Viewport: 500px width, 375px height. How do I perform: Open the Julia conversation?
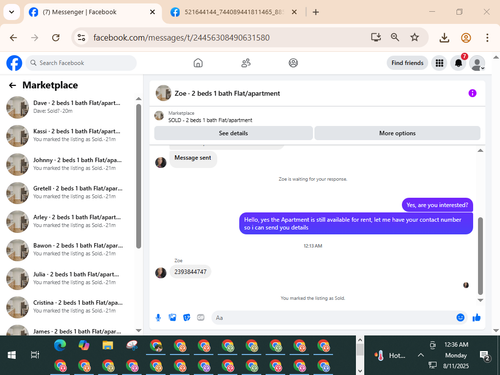[67, 278]
